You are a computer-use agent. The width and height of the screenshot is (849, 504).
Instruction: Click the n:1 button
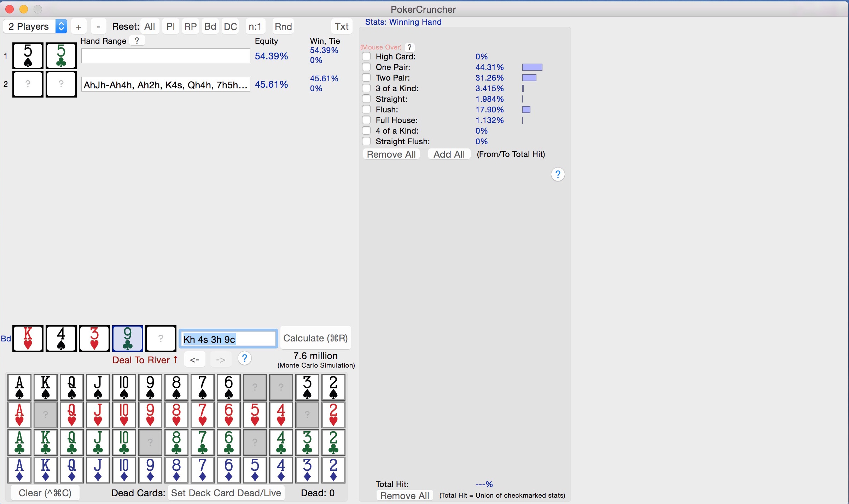[255, 27]
